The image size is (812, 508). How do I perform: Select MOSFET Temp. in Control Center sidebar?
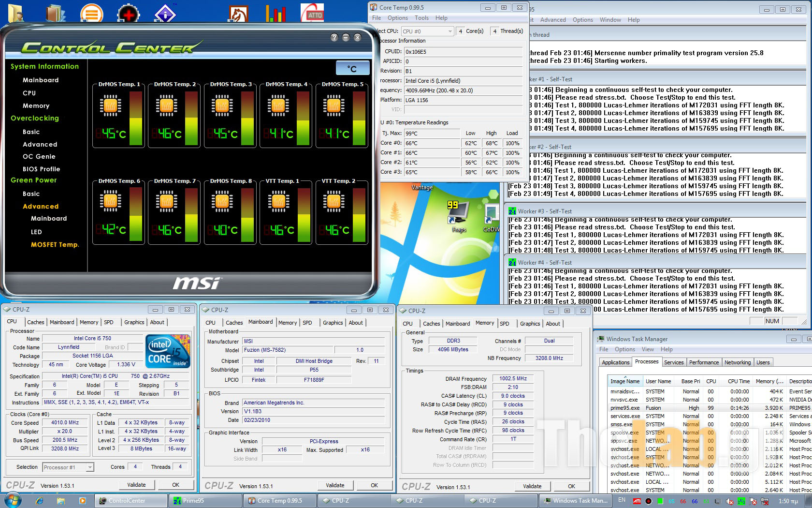click(x=55, y=245)
